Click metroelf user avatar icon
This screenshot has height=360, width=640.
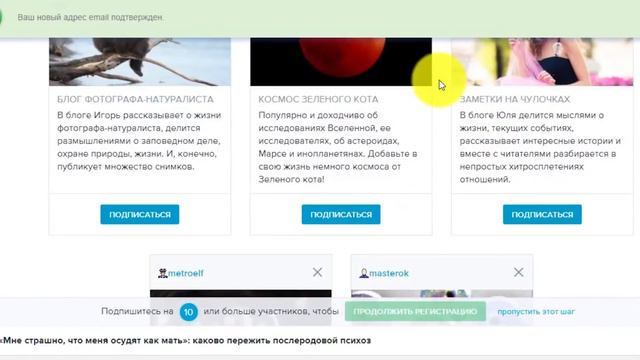[162, 273]
